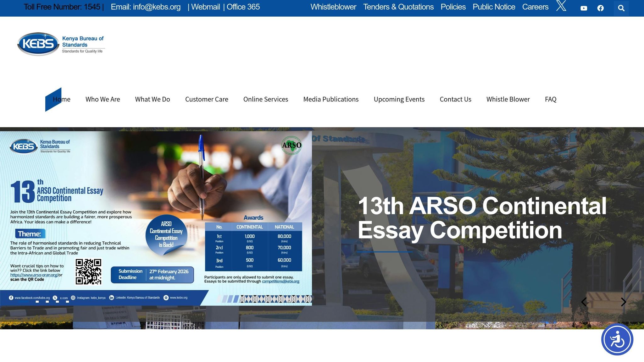Open the YouTube channel icon
Image resolution: width=644 pixels, height=362 pixels.
tap(584, 8)
